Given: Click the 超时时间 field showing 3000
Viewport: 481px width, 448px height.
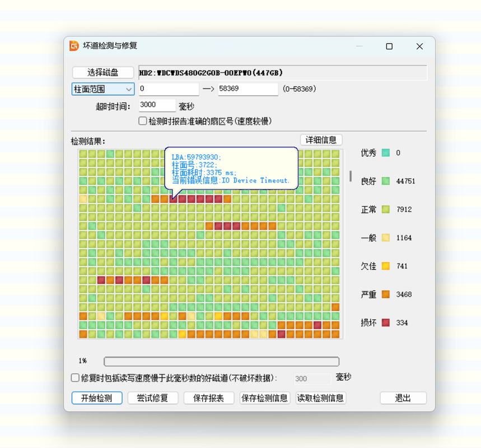Looking at the screenshot, I should pyautogui.click(x=157, y=105).
